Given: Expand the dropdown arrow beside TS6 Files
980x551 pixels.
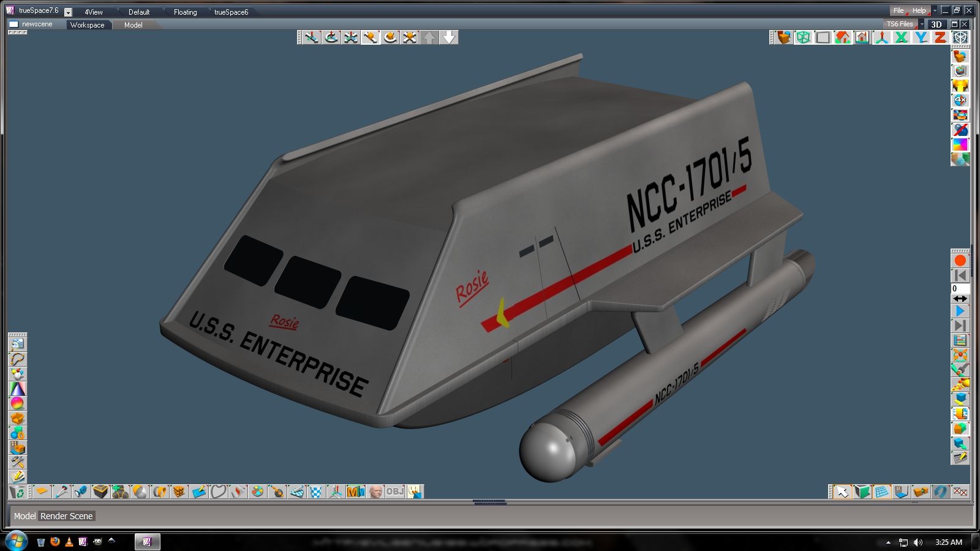Looking at the screenshot, I should pos(922,24).
